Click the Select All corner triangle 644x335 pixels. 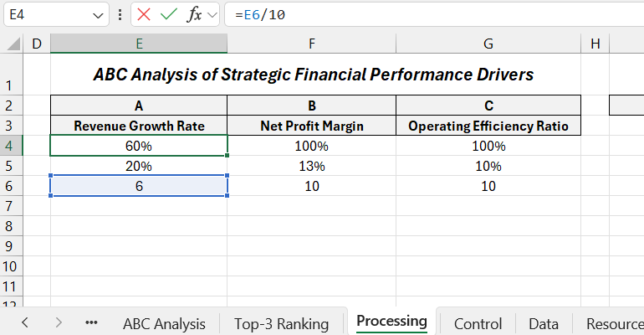click(14, 44)
